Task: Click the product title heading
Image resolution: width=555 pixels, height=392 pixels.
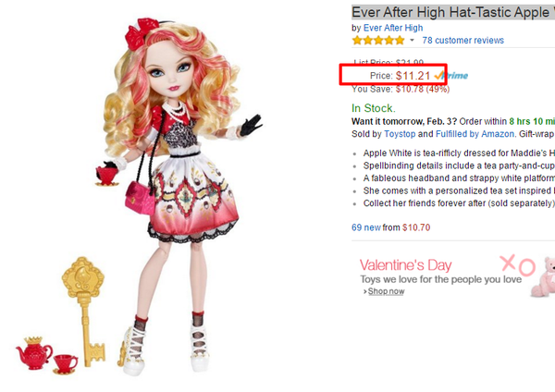Action: pos(453,12)
